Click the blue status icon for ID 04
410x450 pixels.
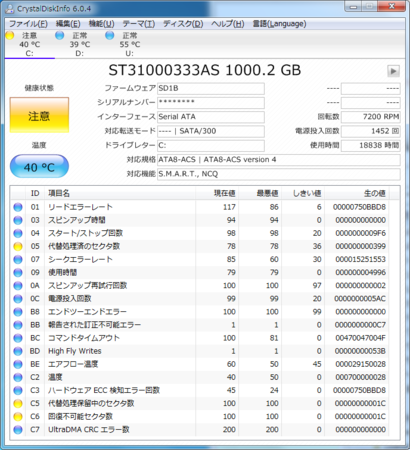click(18, 233)
